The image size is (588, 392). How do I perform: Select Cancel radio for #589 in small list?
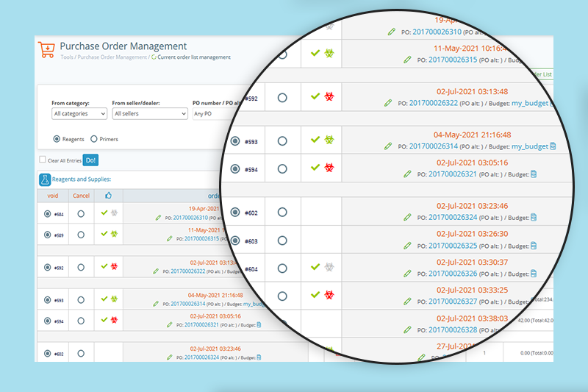pos(81,235)
